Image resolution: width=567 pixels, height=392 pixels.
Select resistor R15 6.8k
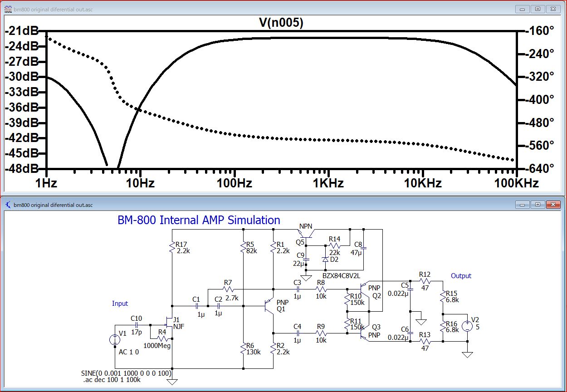coord(442,297)
